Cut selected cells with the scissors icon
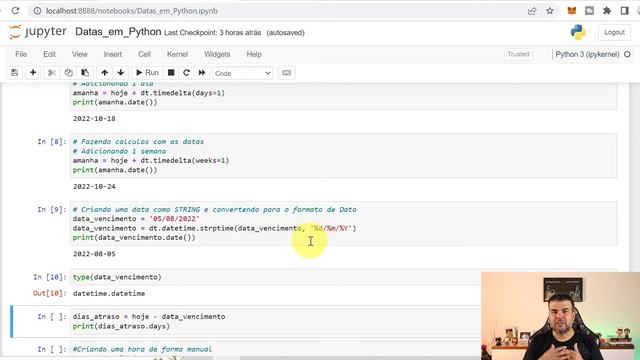The height and width of the screenshot is (360, 640). (x=51, y=73)
